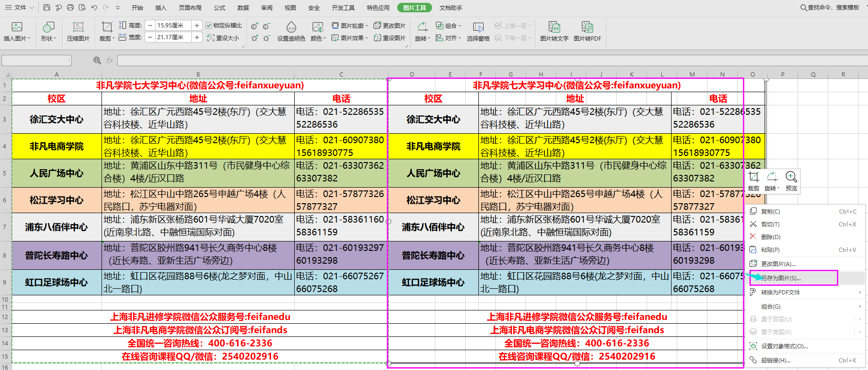
Task: Click the width plus stepper button
Action: pos(197,37)
